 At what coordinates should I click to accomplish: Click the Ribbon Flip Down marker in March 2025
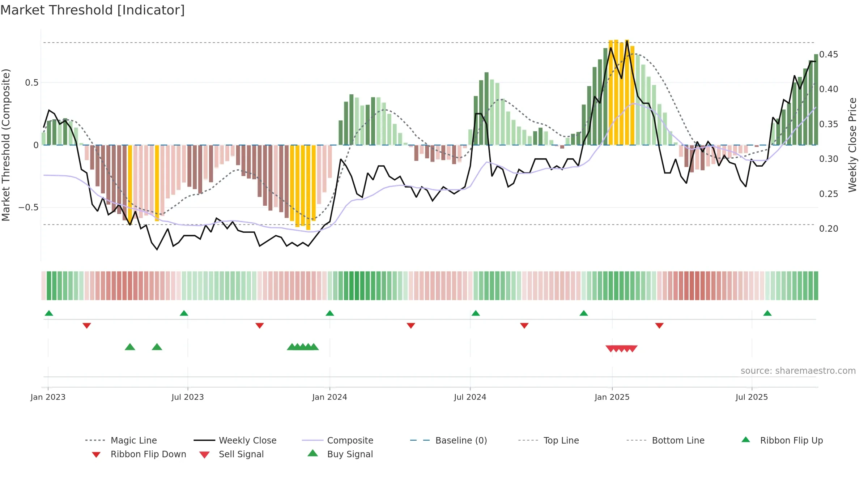659,325
